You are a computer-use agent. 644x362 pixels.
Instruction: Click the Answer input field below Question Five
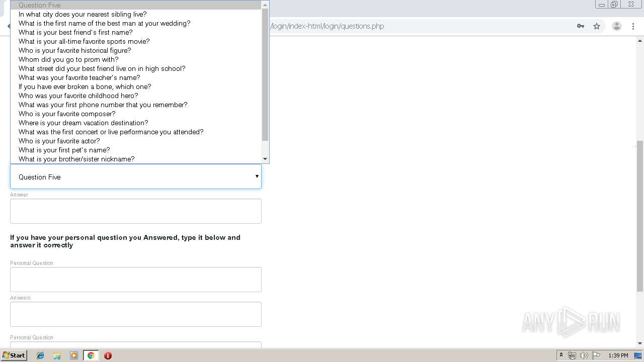click(x=136, y=211)
